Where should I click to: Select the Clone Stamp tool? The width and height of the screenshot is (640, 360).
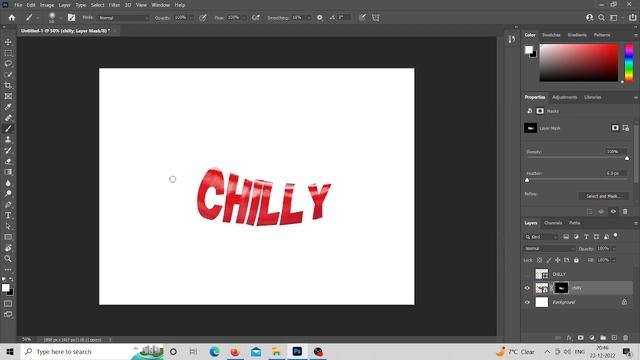[x=8, y=140]
